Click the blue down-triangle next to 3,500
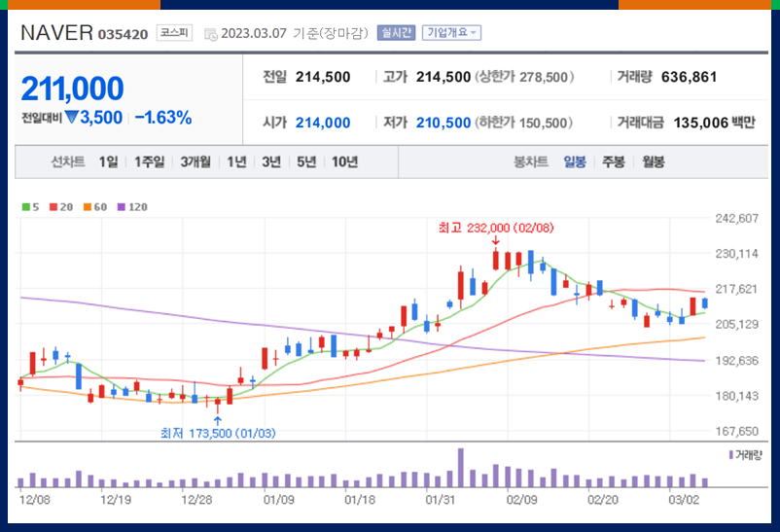The image size is (780, 532). pos(72,118)
